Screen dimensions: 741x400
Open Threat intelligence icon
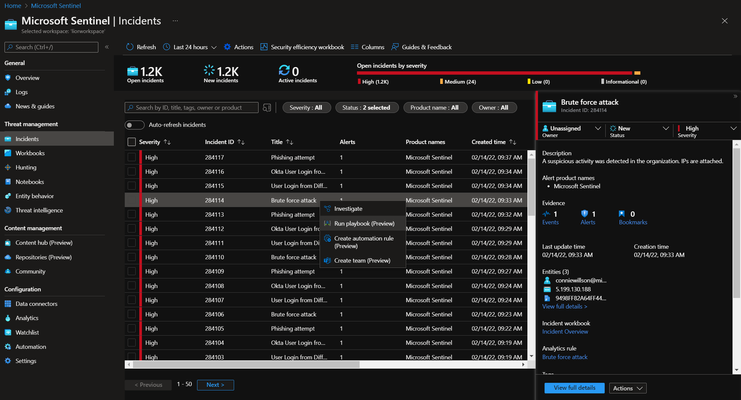8,210
